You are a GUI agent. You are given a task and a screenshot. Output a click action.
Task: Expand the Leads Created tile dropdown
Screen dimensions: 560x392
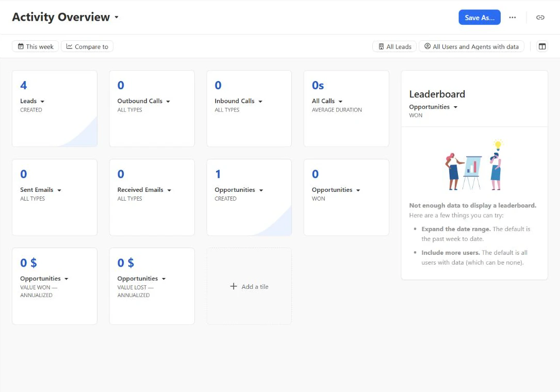pyautogui.click(x=42, y=102)
